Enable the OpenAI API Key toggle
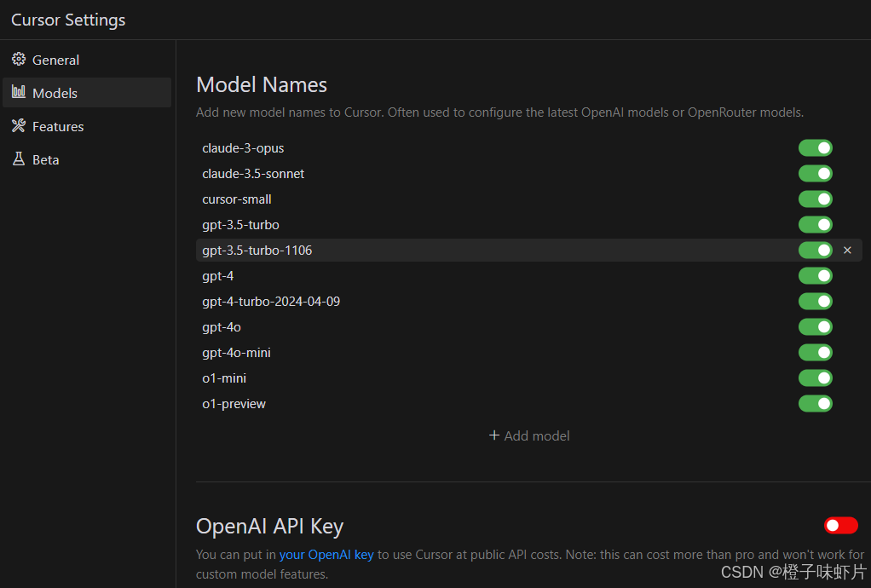 841,525
